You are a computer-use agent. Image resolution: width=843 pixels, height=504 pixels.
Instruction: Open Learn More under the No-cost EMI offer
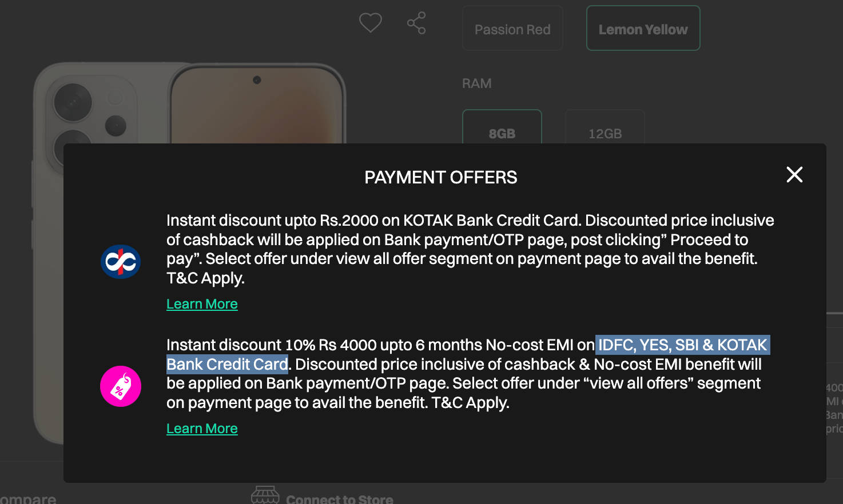pos(202,429)
